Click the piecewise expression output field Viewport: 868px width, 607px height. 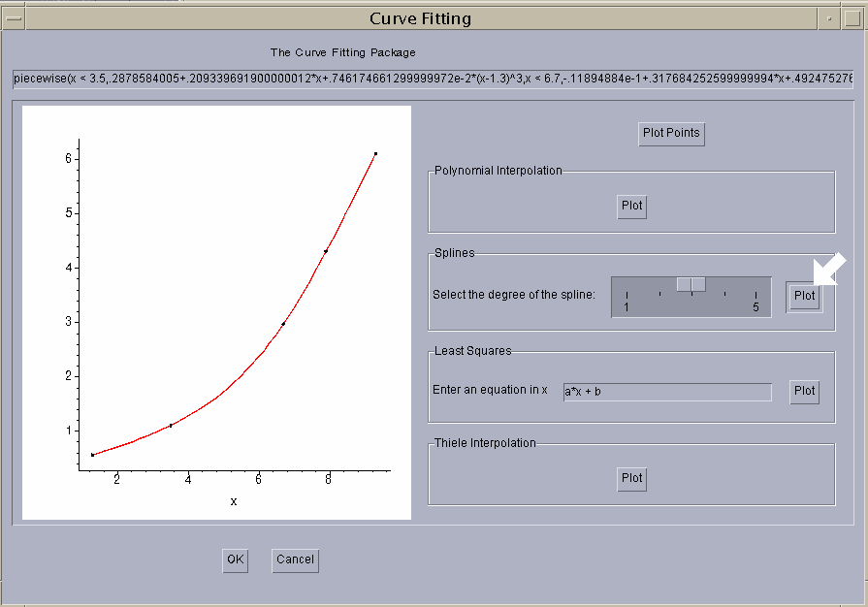point(433,79)
